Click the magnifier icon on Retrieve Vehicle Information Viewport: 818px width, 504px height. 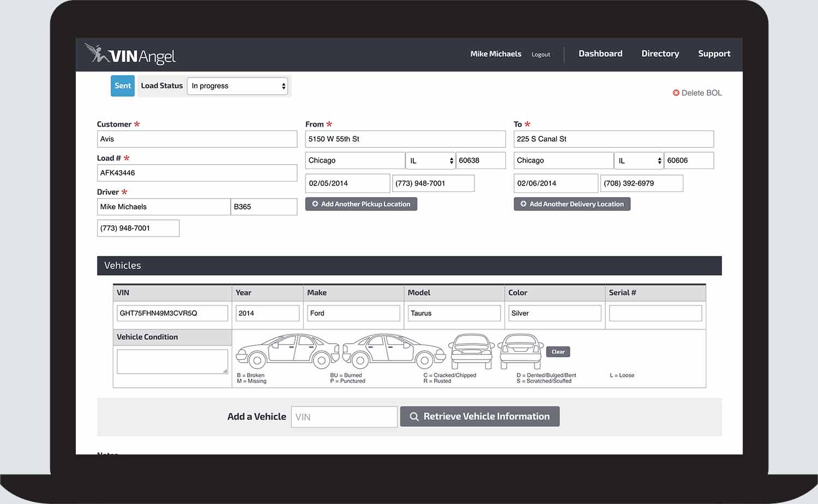click(x=414, y=416)
